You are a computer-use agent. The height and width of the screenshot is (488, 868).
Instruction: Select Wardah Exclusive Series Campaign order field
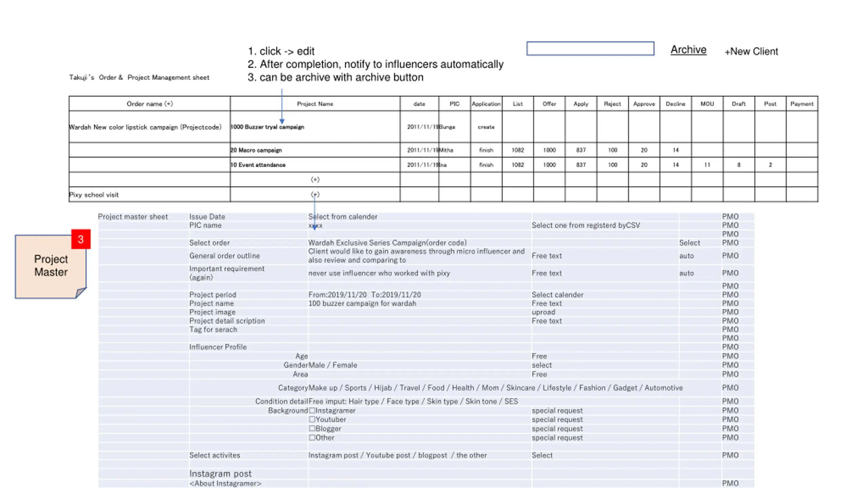tap(387, 243)
